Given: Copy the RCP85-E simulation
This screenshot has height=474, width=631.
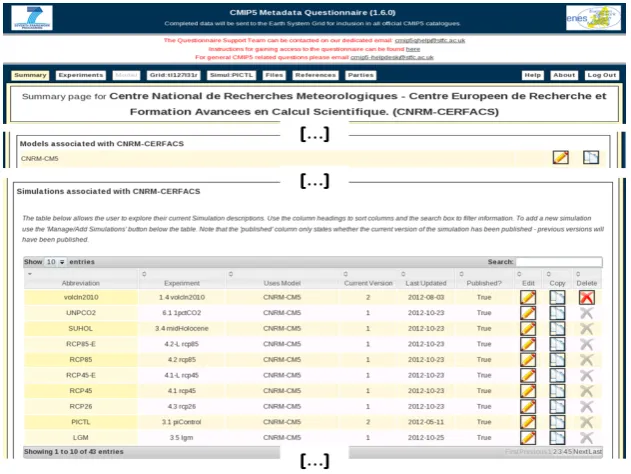Looking at the screenshot, I should pos(557,344).
